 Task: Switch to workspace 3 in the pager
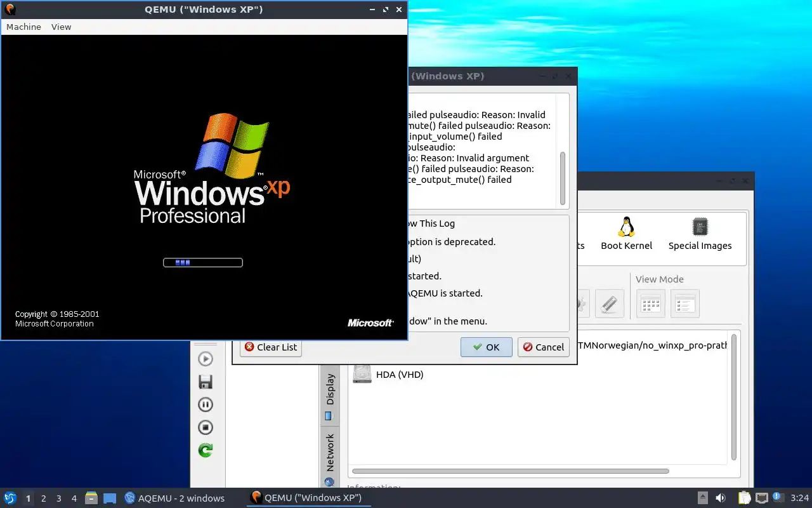point(58,498)
